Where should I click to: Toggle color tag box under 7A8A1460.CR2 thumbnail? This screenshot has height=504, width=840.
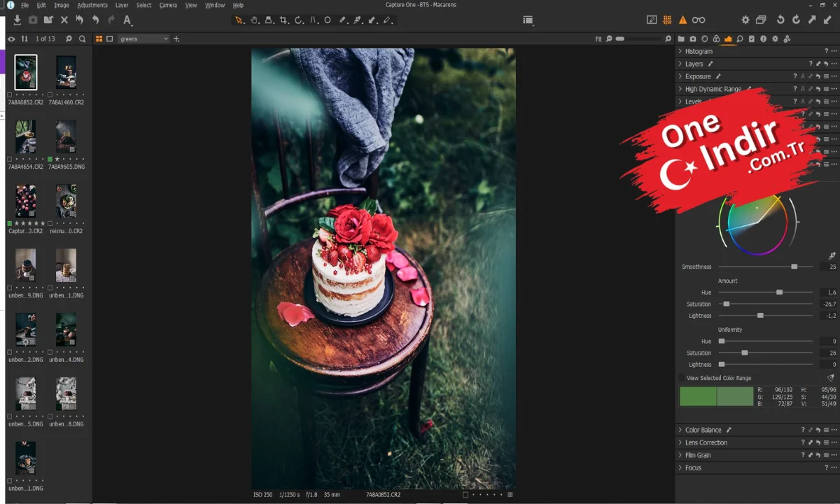pyautogui.click(x=50, y=94)
